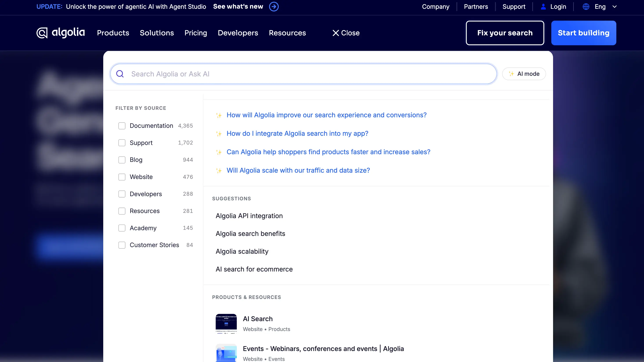Ask how Algolia improves search experience and conversions
Image resolution: width=644 pixels, height=362 pixels.
pyautogui.click(x=326, y=115)
